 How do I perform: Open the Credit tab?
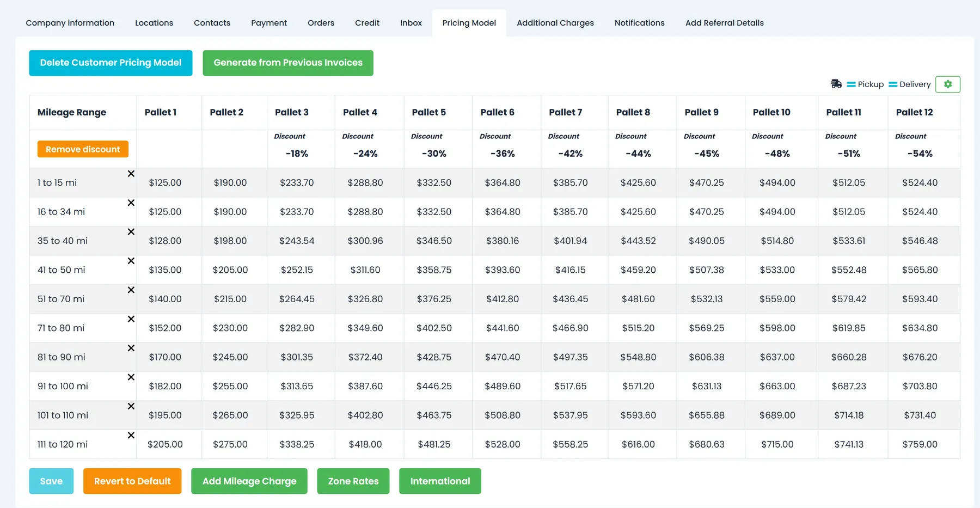367,23
